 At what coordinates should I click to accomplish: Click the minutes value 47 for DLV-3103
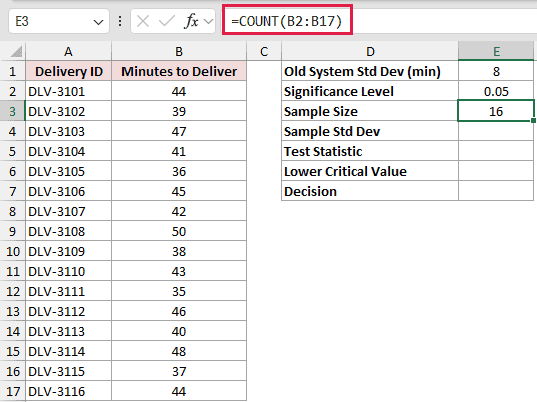(179, 131)
